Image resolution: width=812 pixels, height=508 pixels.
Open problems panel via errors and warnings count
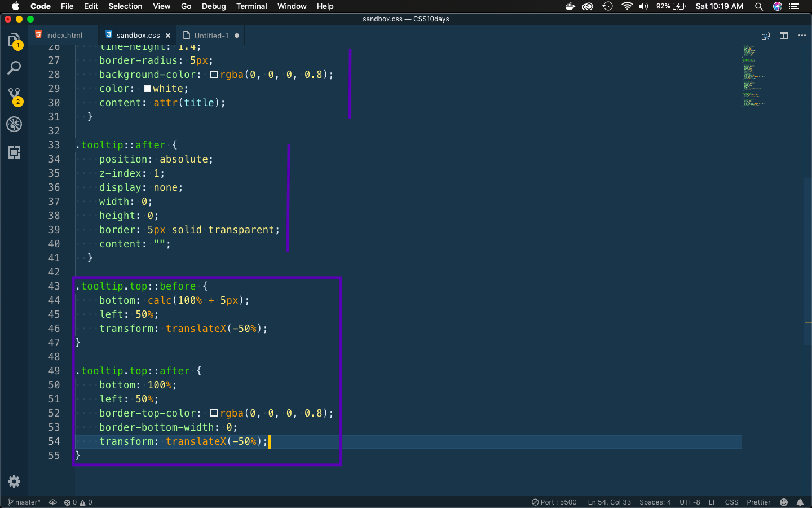point(78,502)
